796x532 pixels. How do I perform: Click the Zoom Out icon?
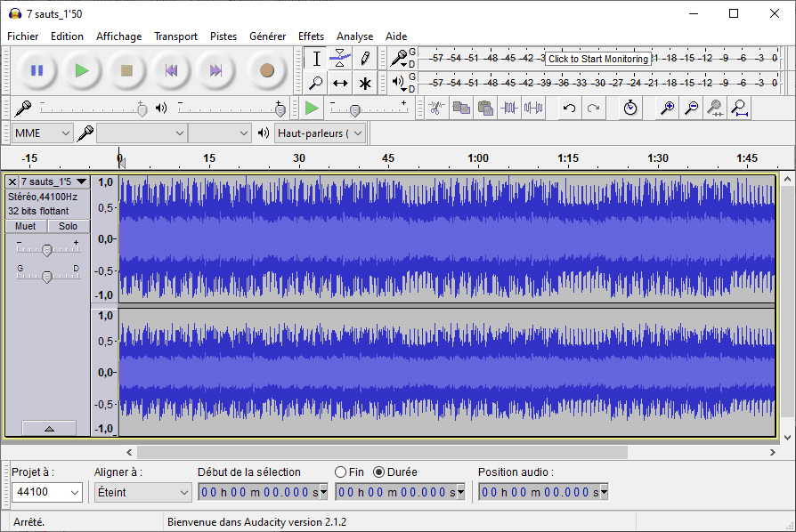pyautogui.click(x=692, y=108)
